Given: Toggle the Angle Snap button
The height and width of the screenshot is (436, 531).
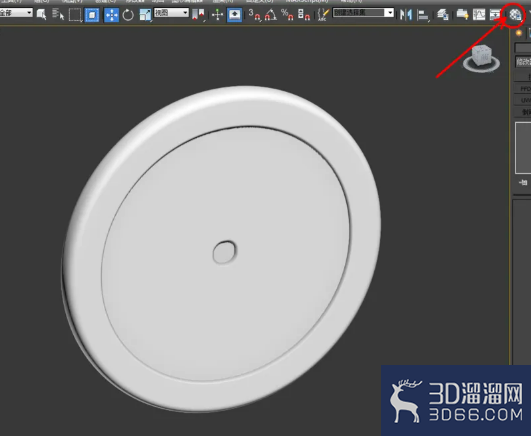Looking at the screenshot, I should [x=271, y=15].
